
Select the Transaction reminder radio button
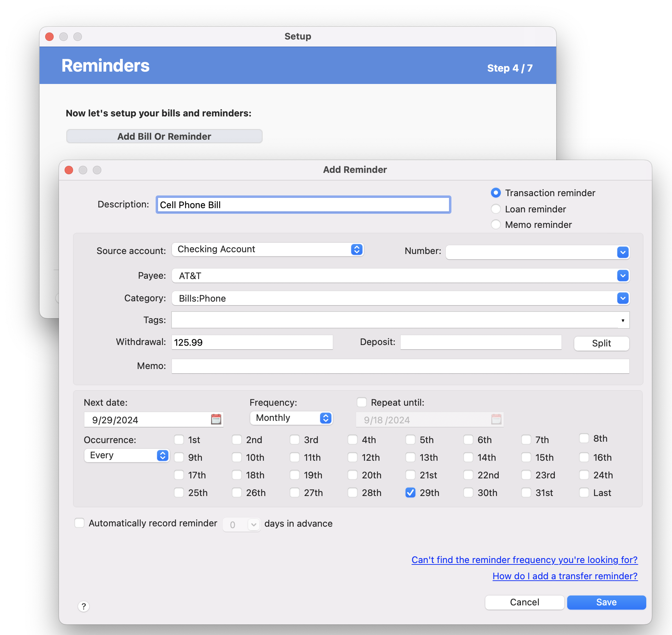pos(496,193)
